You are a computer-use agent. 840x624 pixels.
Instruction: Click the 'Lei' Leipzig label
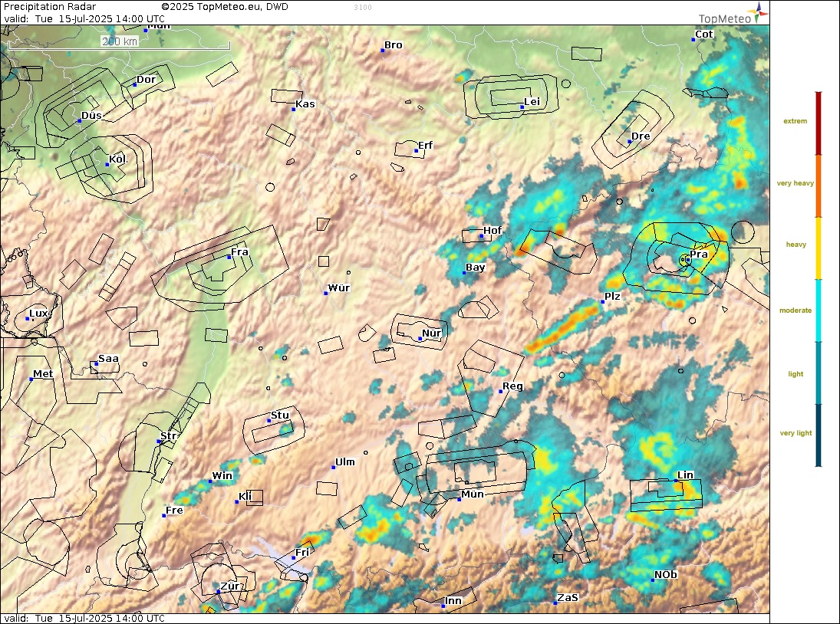(x=532, y=102)
